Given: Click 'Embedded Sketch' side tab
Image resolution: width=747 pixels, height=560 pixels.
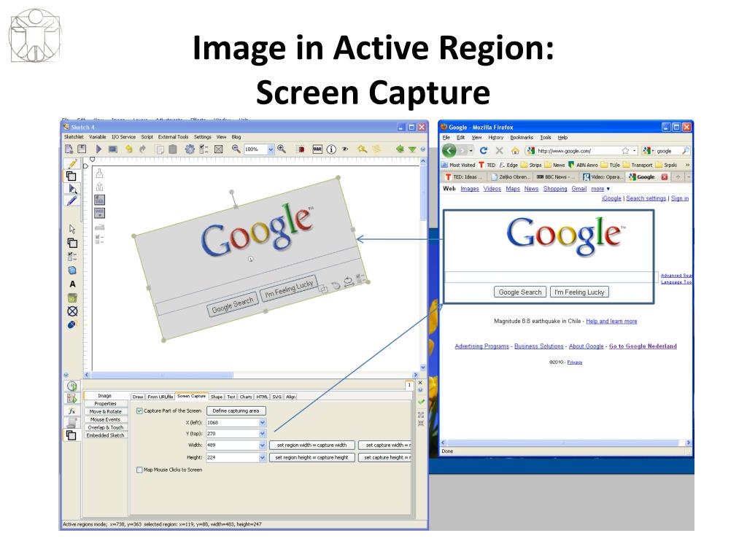Looking at the screenshot, I should click(105, 436).
